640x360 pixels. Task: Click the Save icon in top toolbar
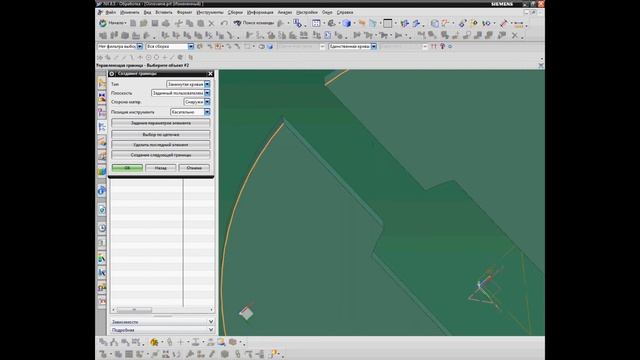point(155,23)
